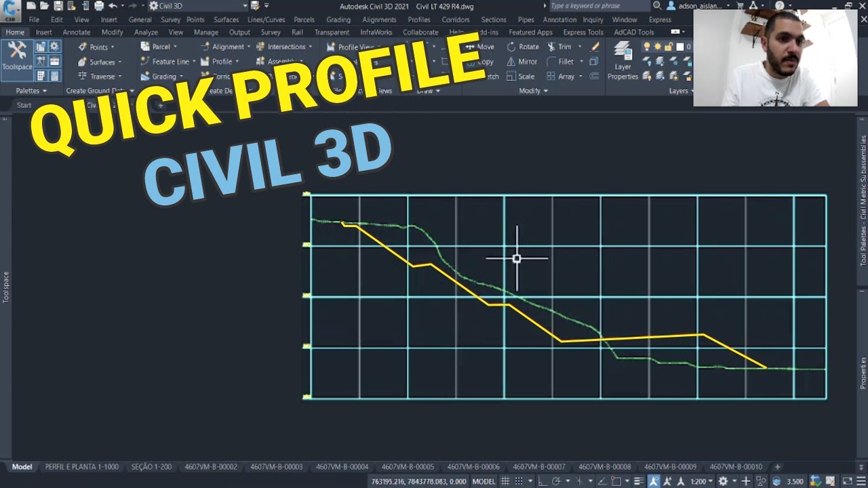Open Layer Properties manager
The height and width of the screenshot is (488, 868).
click(623, 61)
